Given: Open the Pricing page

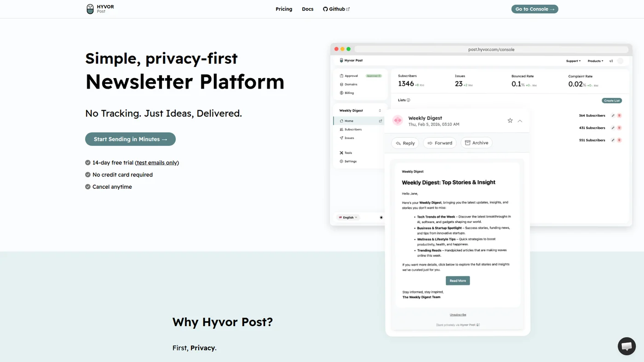Looking at the screenshot, I should point(284,9).
